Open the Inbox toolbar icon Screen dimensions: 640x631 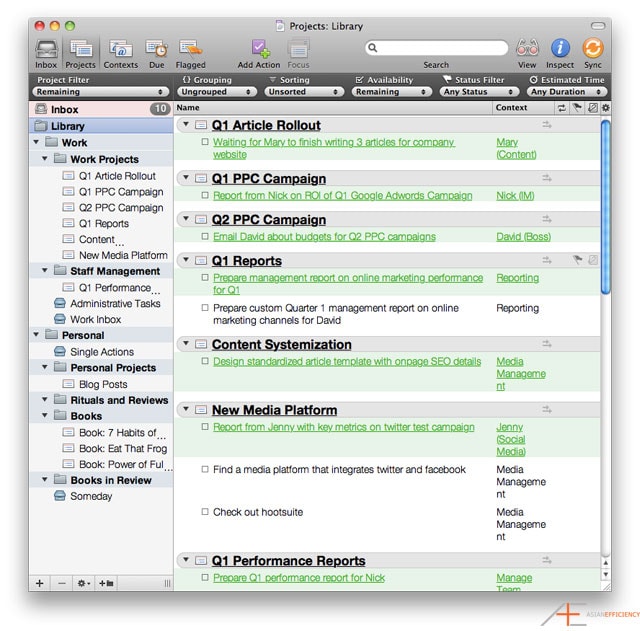click(x=46, y=49)
